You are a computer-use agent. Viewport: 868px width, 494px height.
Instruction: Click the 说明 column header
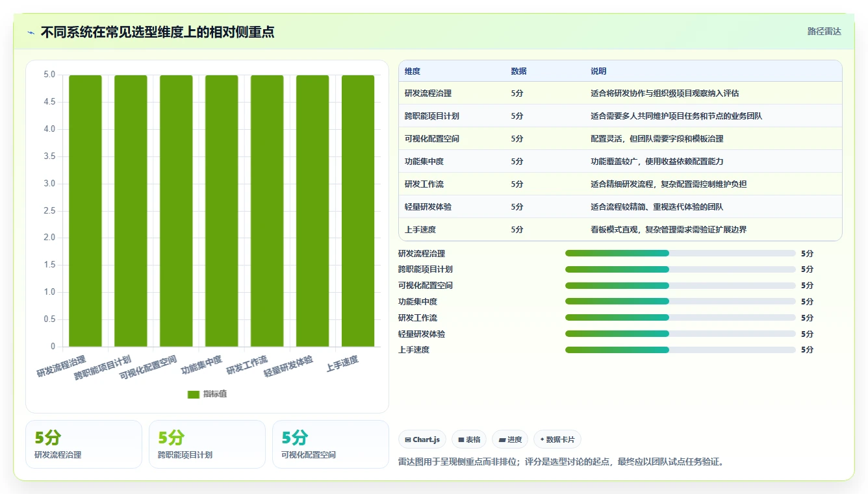coord(598,71)
